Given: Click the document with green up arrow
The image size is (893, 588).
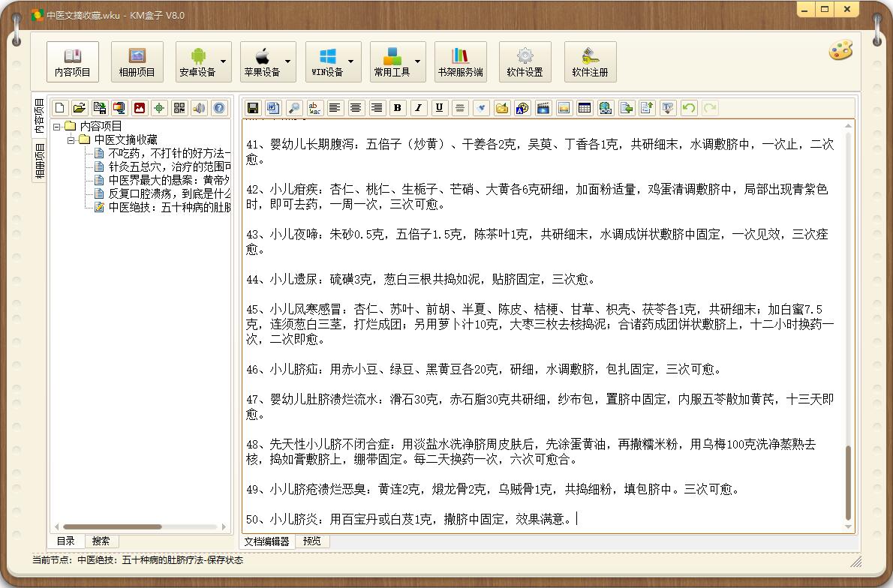Looking at the screenshot, I should click(x=647, y=107).
